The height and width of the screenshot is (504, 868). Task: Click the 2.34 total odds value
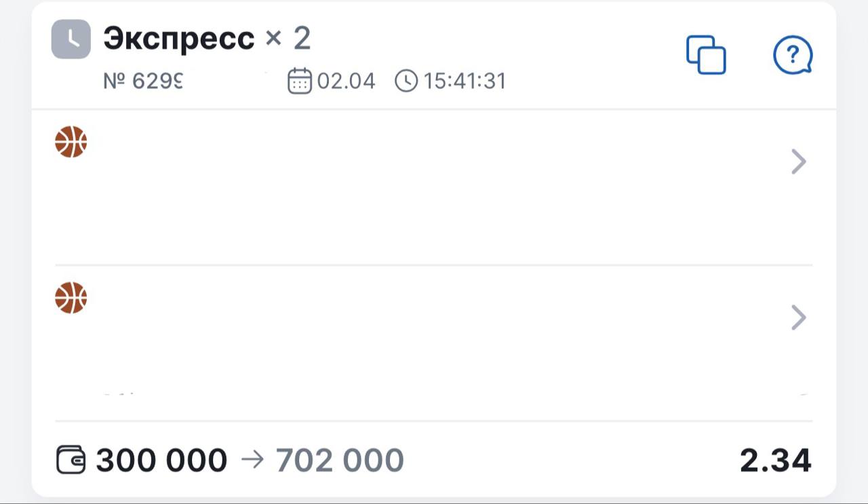775,461
